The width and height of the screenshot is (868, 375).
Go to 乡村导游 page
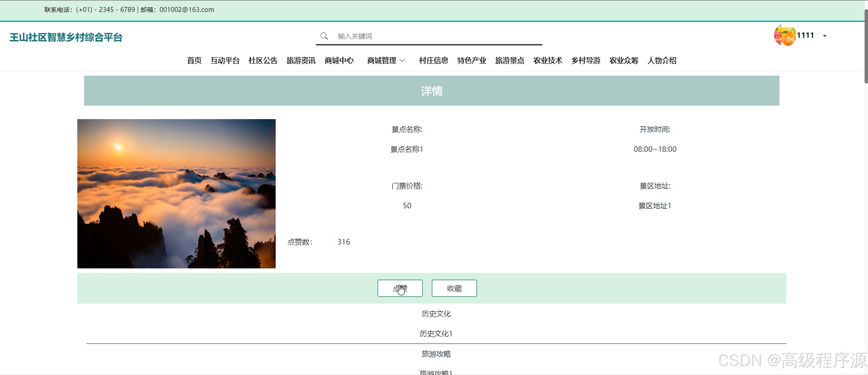[586, 61]
